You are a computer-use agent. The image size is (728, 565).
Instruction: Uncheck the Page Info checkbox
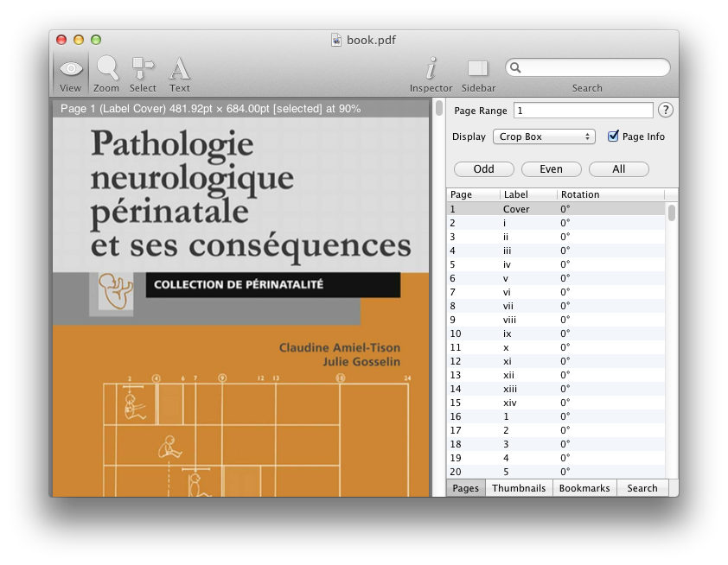pos(613,136)
